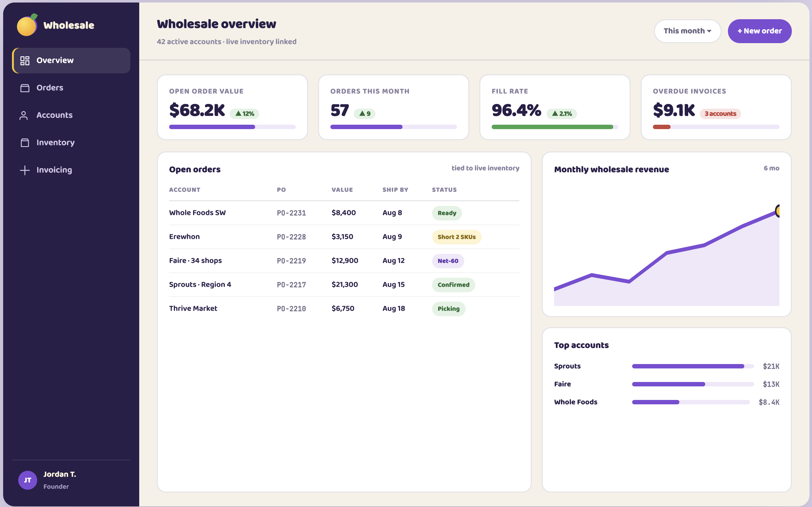Select the Whole Foods SW row

pyautogui.click(x=344, y=213)
